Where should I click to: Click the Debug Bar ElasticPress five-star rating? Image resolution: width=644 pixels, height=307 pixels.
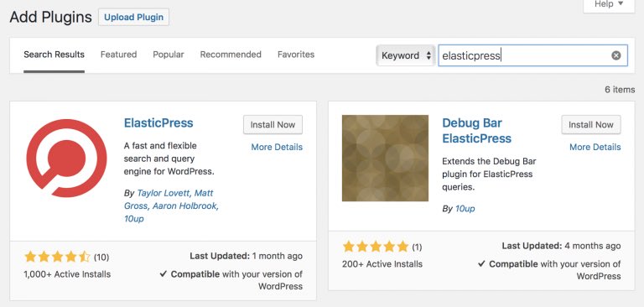coord(376,247)
